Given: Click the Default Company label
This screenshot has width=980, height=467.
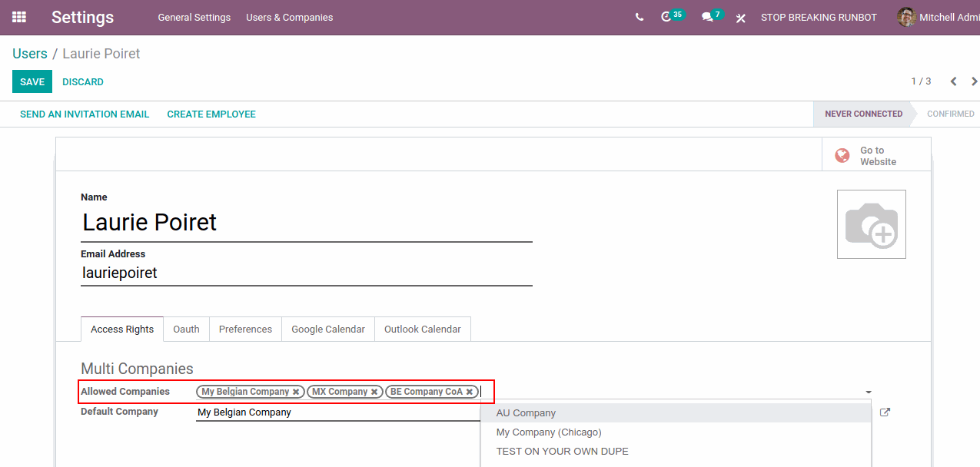Looking at the screenshot, I should [119, 412].
